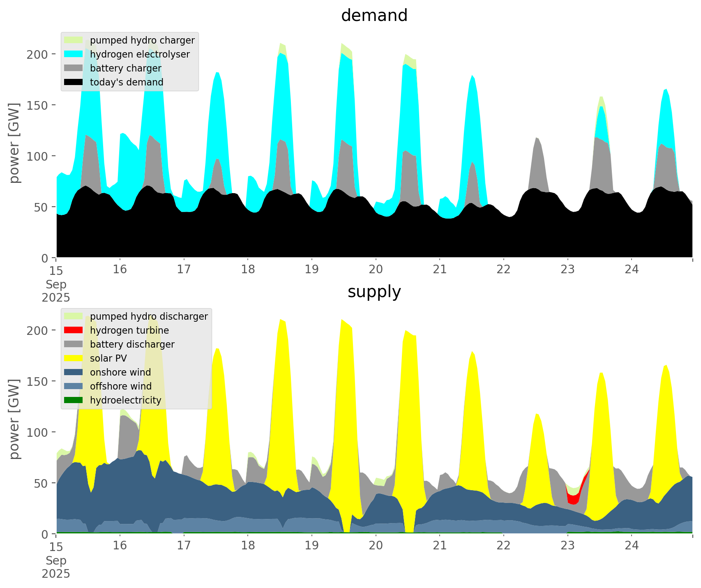This screenshot has height=588, width=701.
Task: Click the offshore wind legend swatch
Action: [x=74, y=386]
